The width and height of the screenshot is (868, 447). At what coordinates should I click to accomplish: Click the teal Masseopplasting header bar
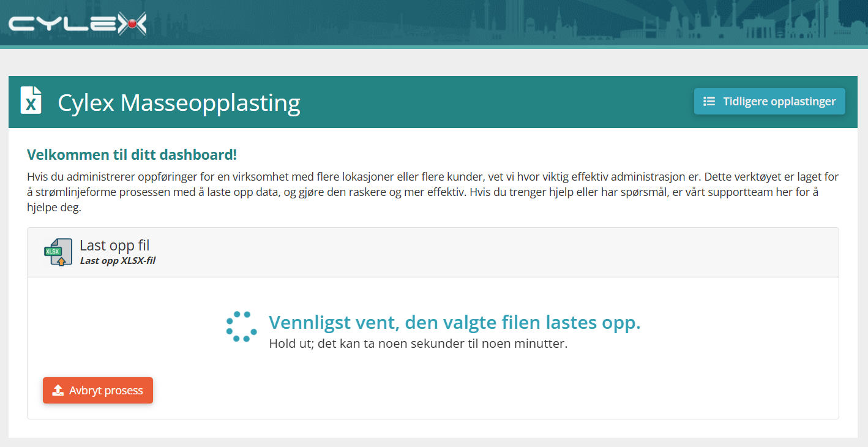(433, 102)
